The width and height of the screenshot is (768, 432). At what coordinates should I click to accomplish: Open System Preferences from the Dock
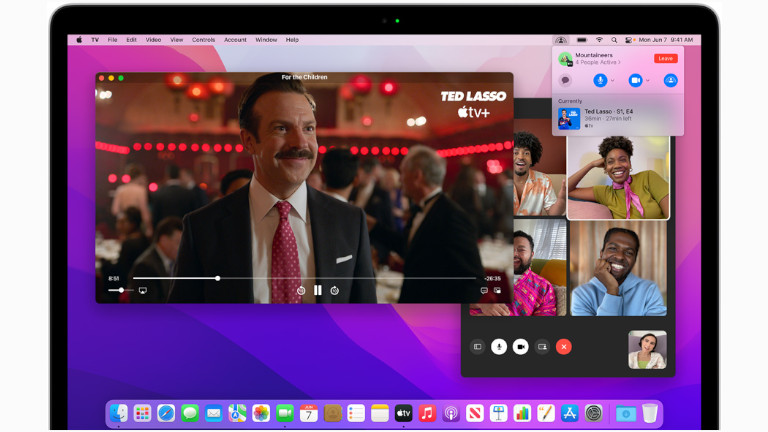594,413
